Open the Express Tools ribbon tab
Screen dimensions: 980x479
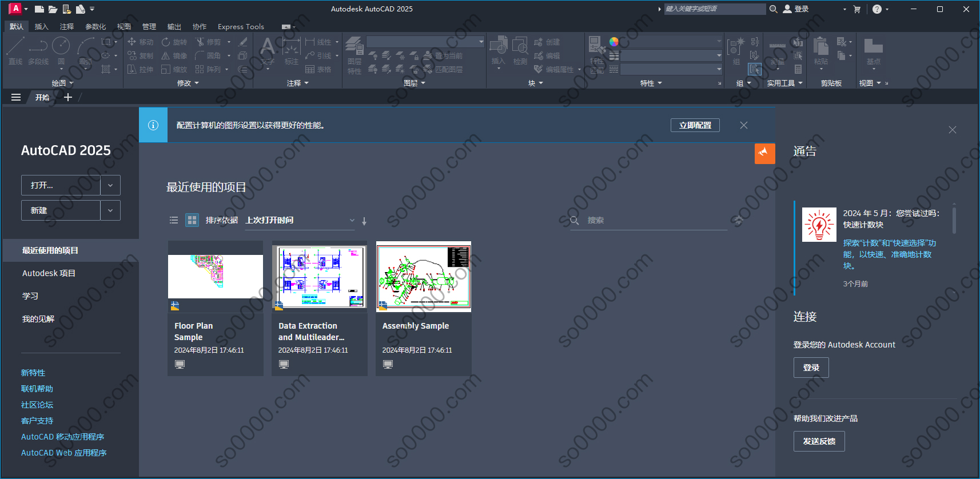pos(241,26)
